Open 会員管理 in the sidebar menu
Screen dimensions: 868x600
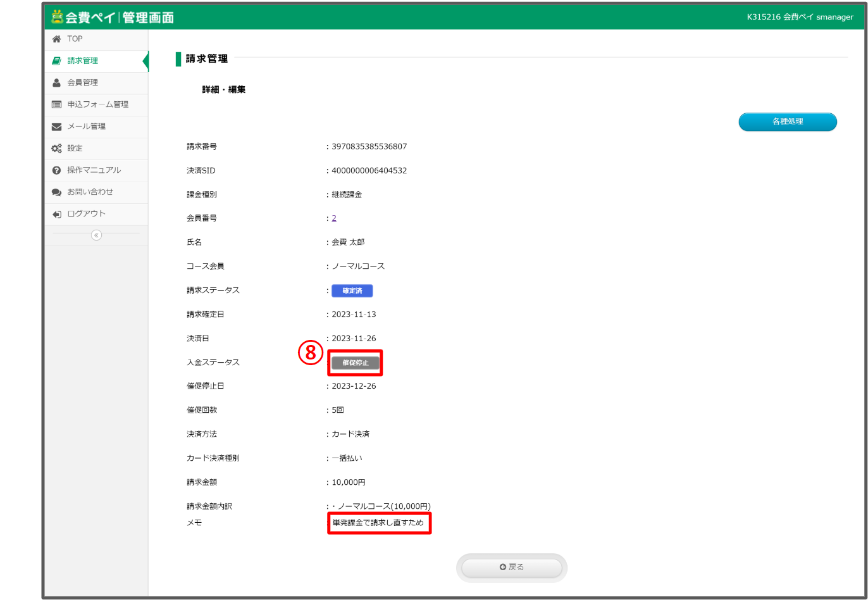coord(83,83)
